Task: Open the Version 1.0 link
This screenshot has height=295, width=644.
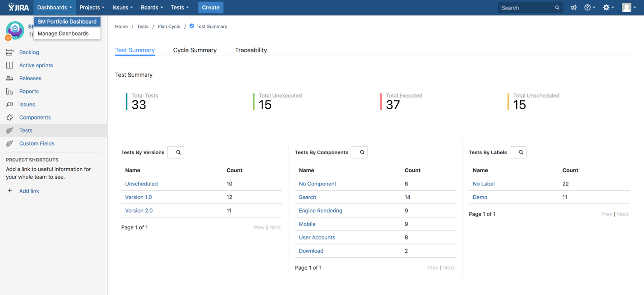Action: click(138, 197)
